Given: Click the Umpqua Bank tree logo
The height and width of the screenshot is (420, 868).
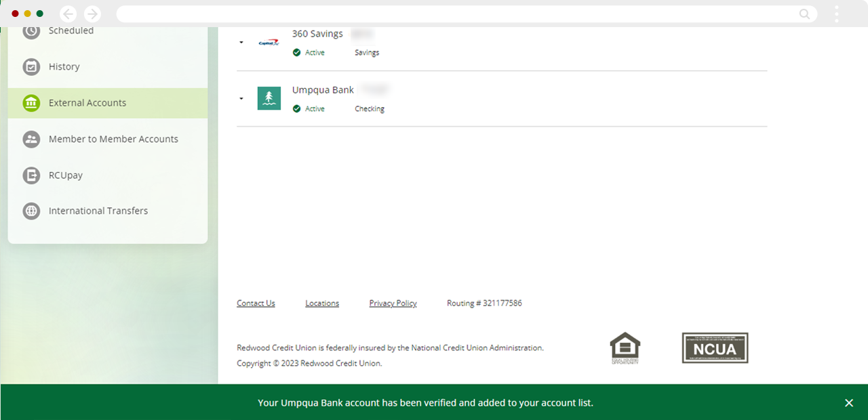Looking at the screenshot, I should point(269,98).
